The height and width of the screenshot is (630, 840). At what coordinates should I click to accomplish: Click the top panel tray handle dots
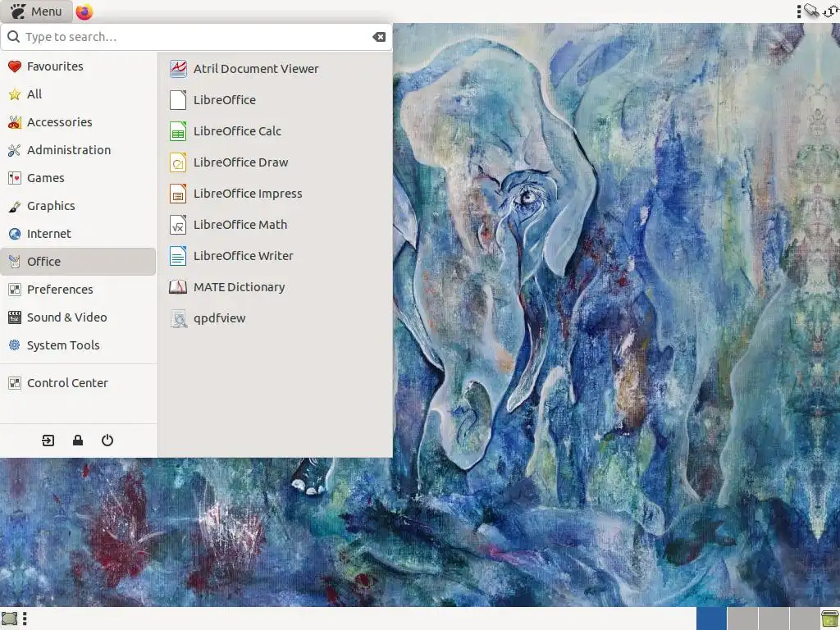(799, 11)
